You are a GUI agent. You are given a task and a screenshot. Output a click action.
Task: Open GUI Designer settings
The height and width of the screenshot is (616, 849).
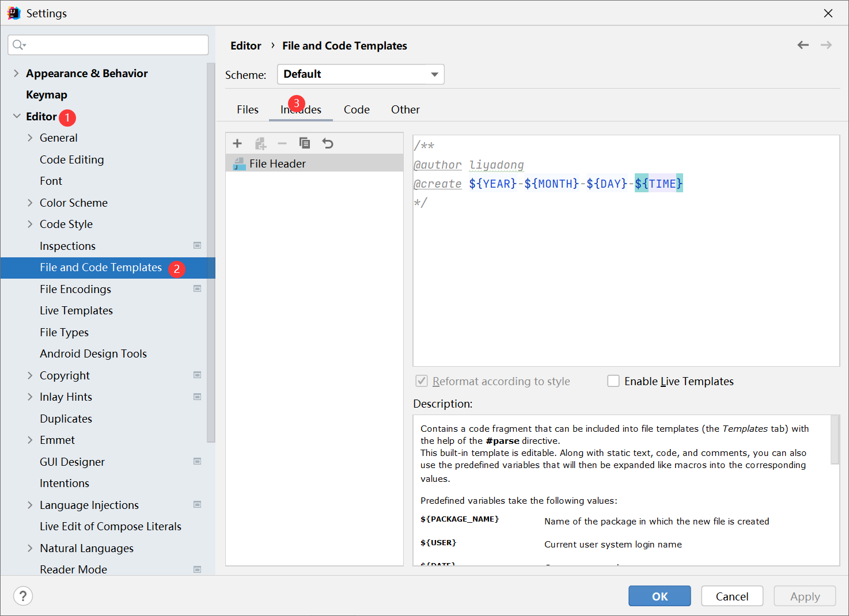coord(72,462)
